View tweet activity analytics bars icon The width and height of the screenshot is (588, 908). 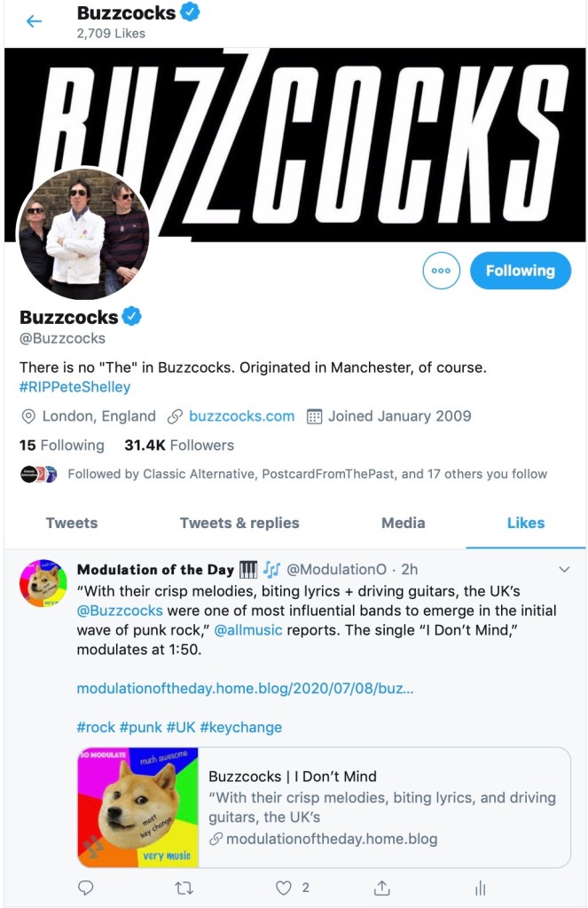point(480,888)
